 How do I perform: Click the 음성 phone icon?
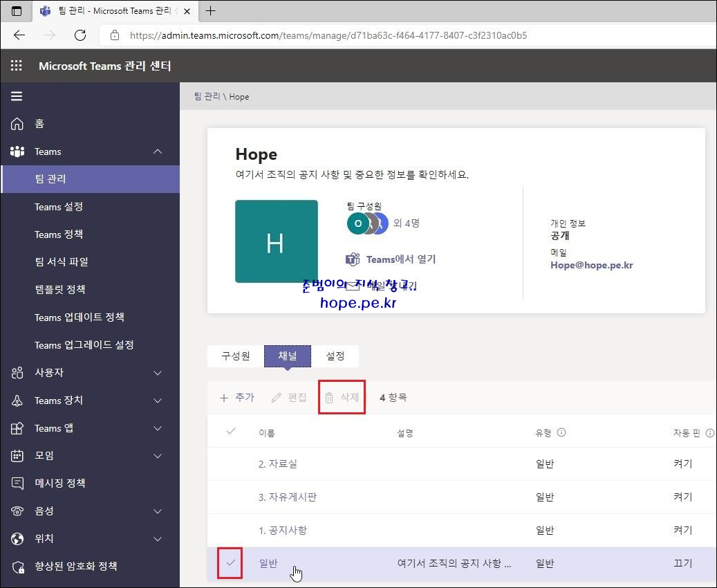(17, 511)
